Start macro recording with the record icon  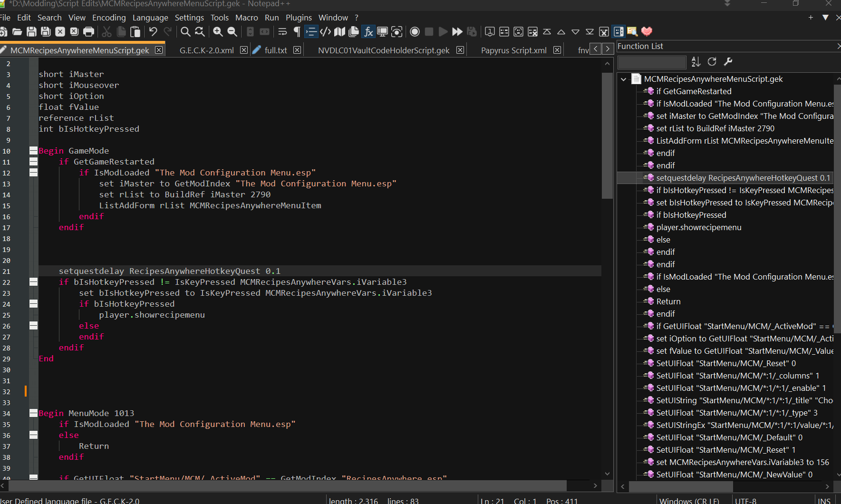415,32
